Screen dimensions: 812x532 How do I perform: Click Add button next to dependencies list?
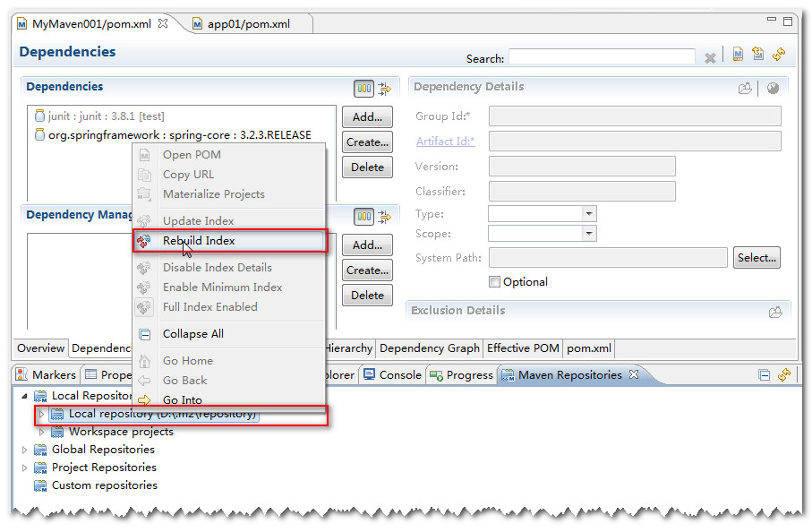(367, 117)
